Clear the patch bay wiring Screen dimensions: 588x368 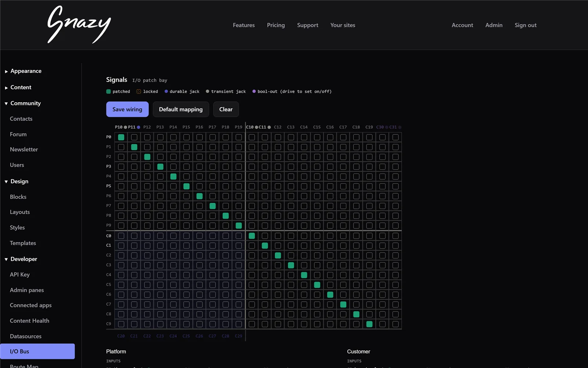point(226,109)
